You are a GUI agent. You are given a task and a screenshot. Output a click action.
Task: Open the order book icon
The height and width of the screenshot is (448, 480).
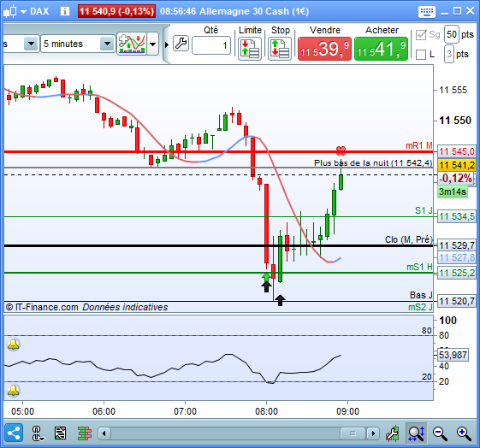[84, 433]
